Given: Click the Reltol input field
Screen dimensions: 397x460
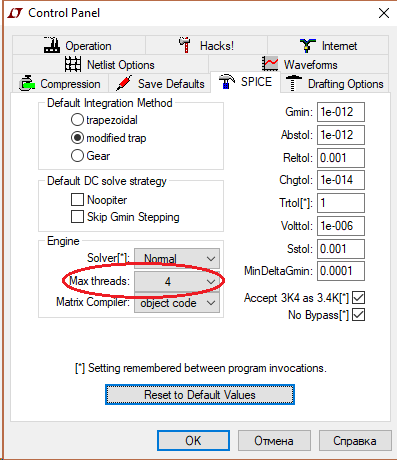Looking at the screenshot, I should pos(341,158).
